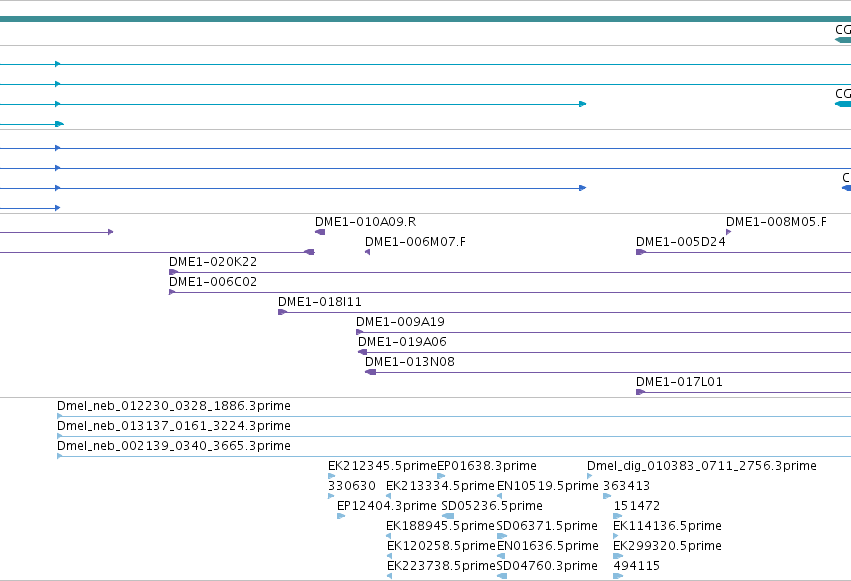This screenshot has width=851, height=581.
Task: Pick the DME1-018I11 clone label
Action: coord(319,302)
